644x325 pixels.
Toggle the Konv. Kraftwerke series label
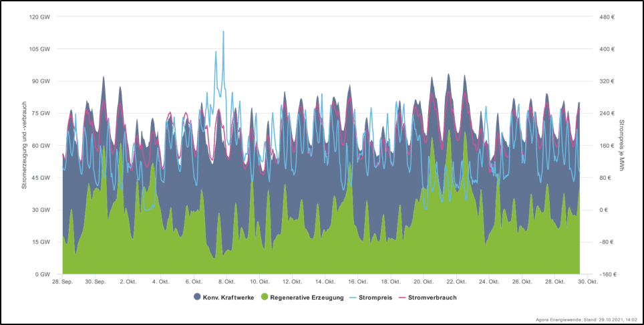point(228,297)
